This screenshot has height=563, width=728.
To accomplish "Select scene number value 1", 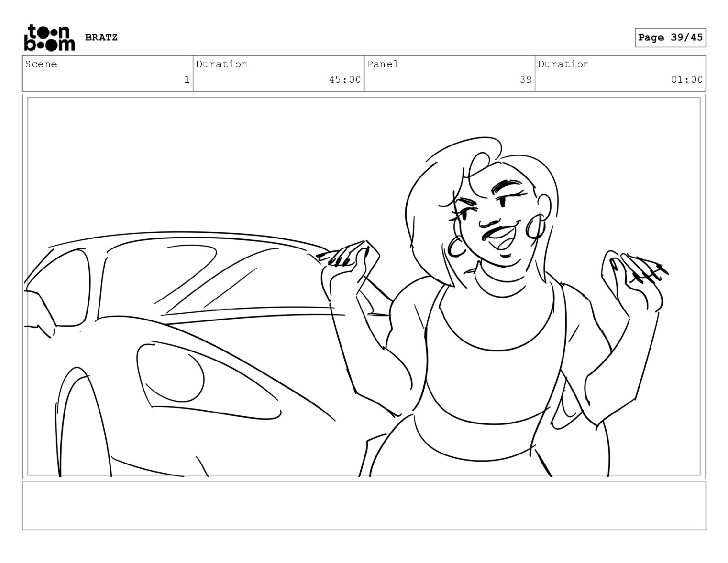I will [187, 80].
